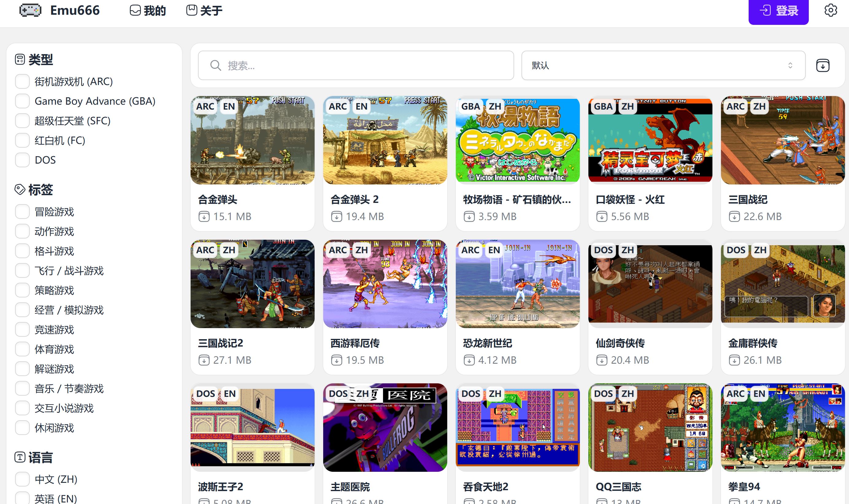Open the 恐龙新世纪 game thumbnail

click(518, 284)
